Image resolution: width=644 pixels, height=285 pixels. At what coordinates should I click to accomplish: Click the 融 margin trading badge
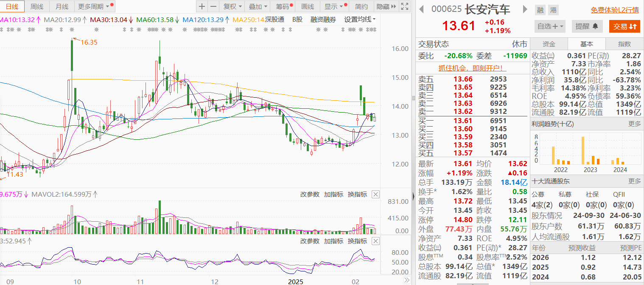click(540, 10)
